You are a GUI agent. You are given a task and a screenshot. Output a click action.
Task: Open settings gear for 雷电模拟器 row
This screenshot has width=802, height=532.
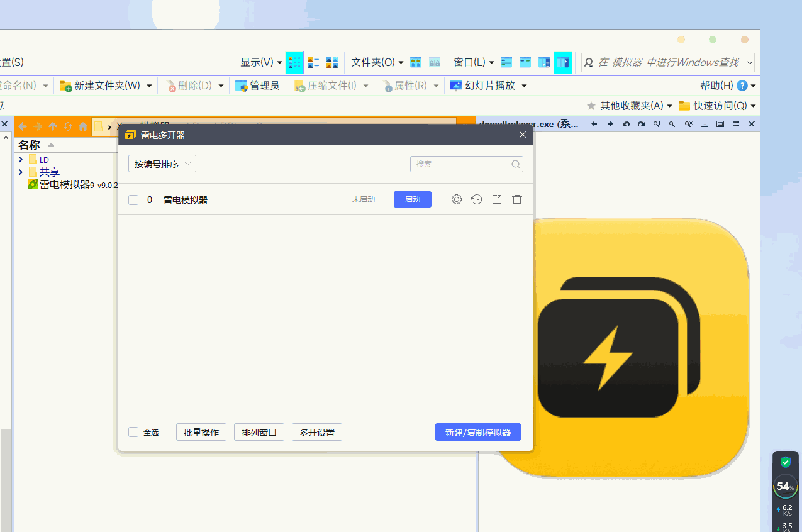pyautogui.click(x=457, y=199)
